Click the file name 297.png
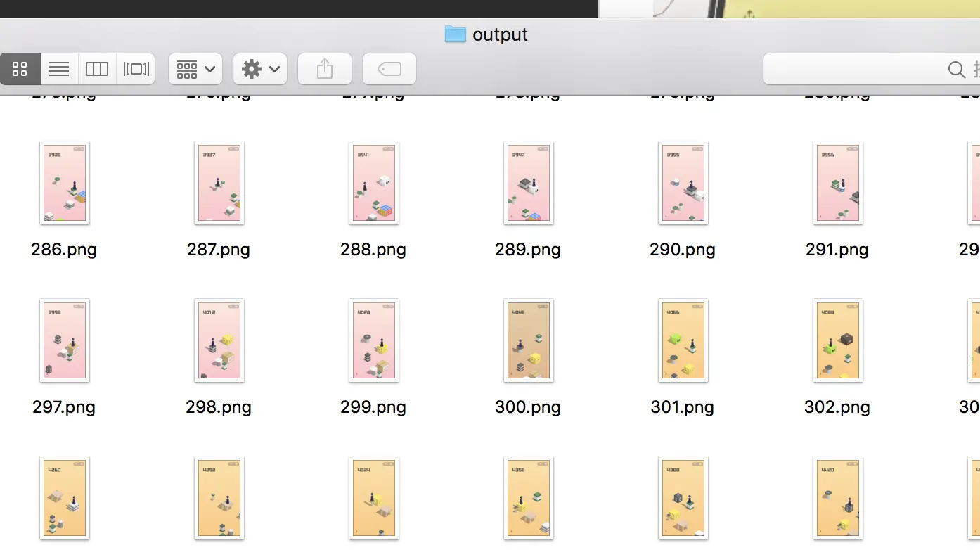This screenshot has height=550, width=980. (64, 407)
